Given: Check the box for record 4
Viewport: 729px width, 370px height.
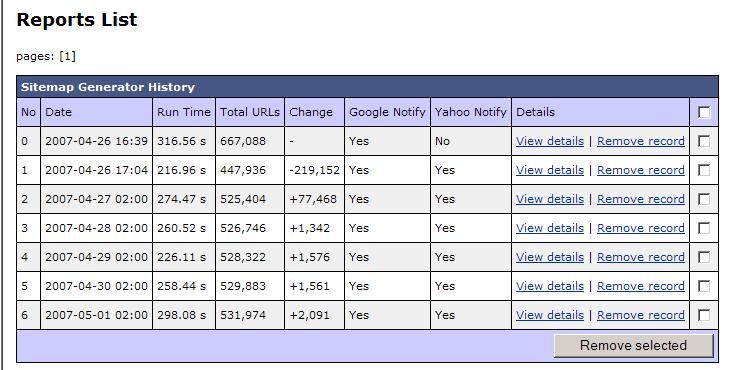Looking at the screenshot, I should tap(704, 257).
